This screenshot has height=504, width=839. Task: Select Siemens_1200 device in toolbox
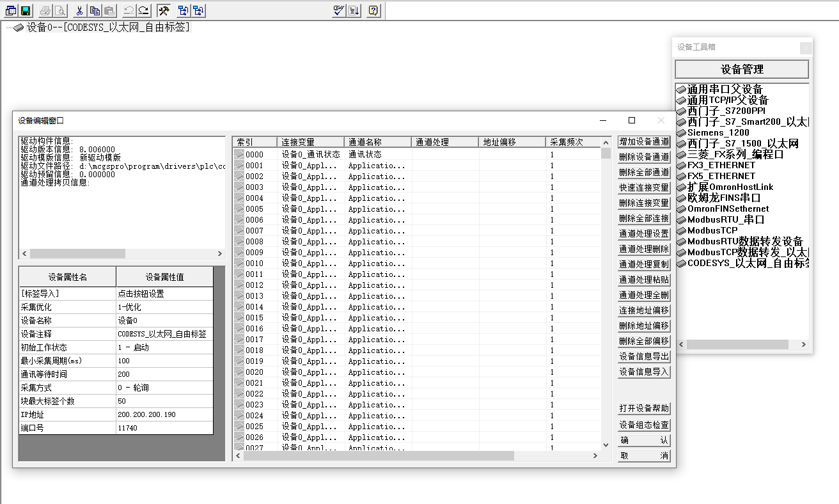coord(717,132)
